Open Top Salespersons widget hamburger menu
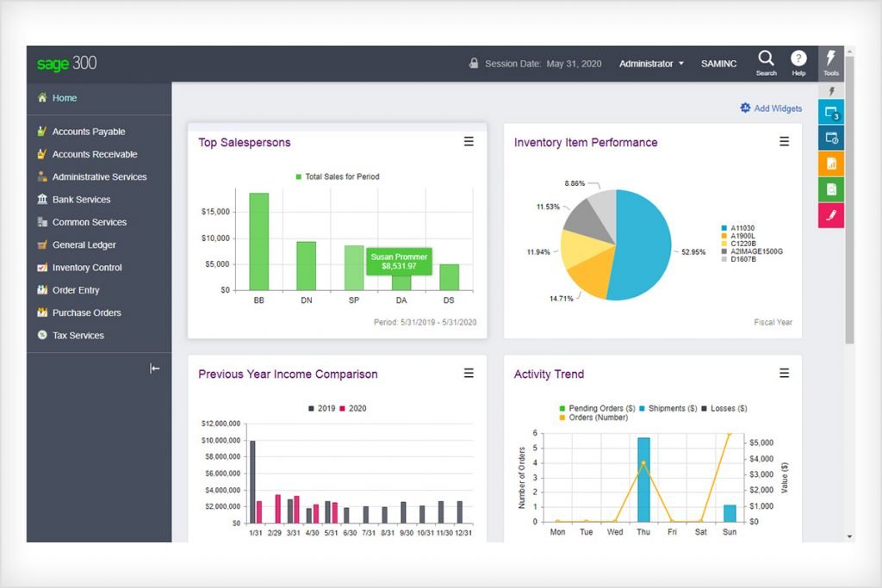Screen dimensions: 882x588 (x=469, y=142)
